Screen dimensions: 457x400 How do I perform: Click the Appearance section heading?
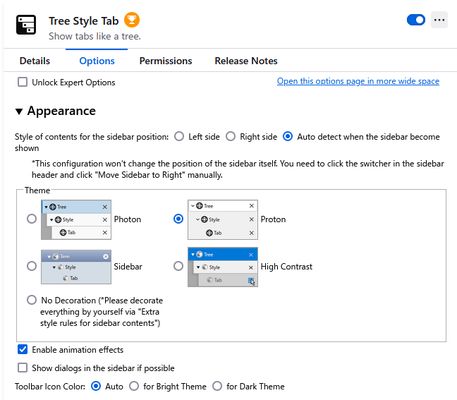(61, 111)
